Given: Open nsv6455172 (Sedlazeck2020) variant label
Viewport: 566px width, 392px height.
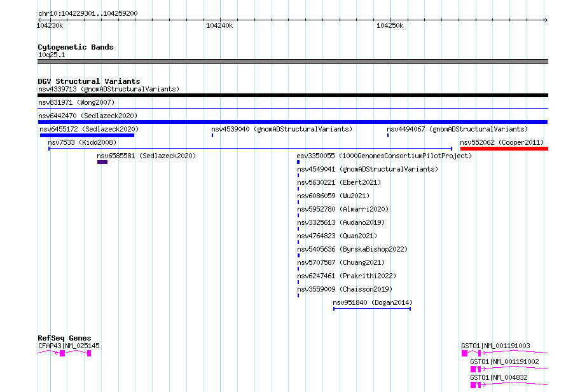Looking at the screenshot, I should (89, 129).
